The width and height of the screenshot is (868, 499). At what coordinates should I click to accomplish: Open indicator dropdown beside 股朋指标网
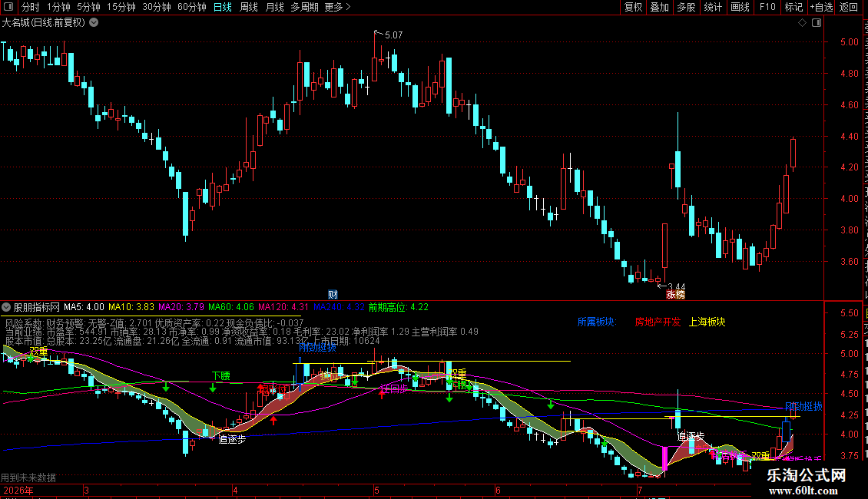coord(6,307)
